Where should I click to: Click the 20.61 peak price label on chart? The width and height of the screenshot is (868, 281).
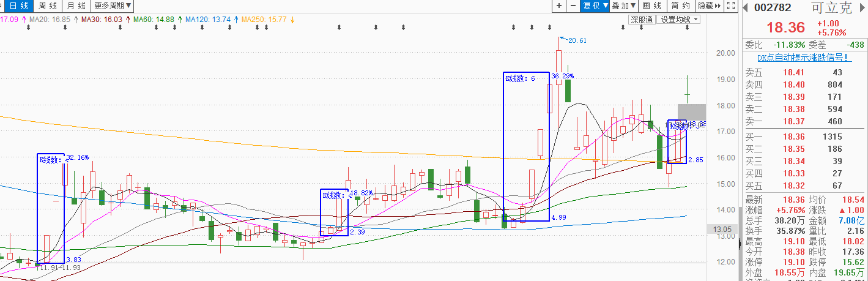point(577,40)
